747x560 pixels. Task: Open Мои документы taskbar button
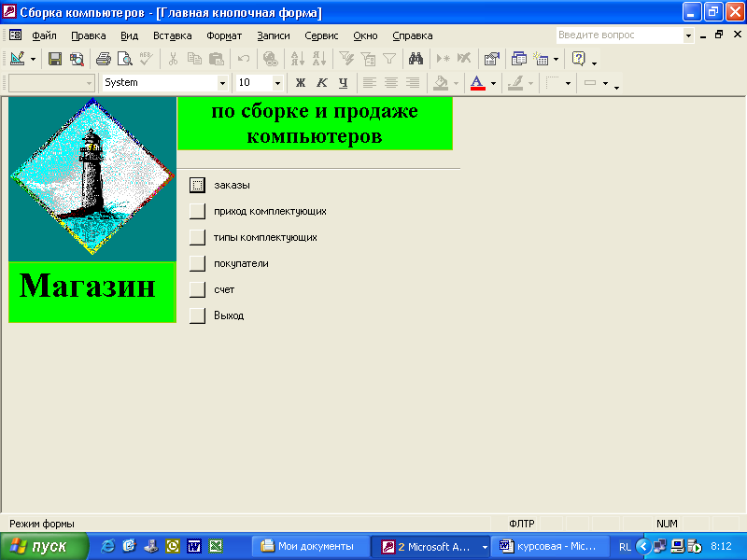point(310,546)
